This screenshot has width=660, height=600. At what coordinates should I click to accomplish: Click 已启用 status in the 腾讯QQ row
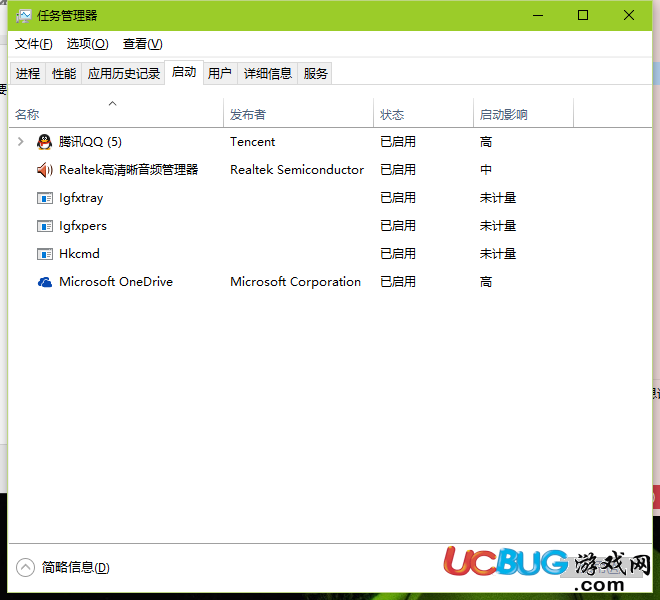click(x=398, y=142)
